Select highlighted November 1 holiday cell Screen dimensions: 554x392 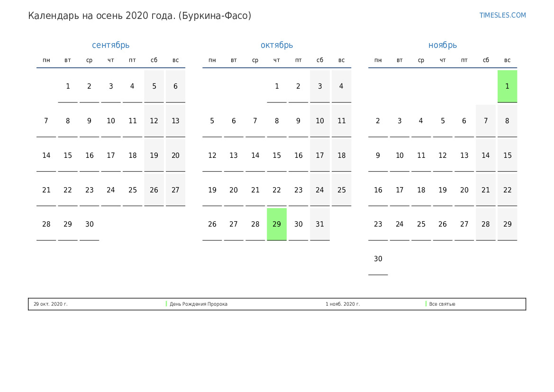tap(507, 86)
